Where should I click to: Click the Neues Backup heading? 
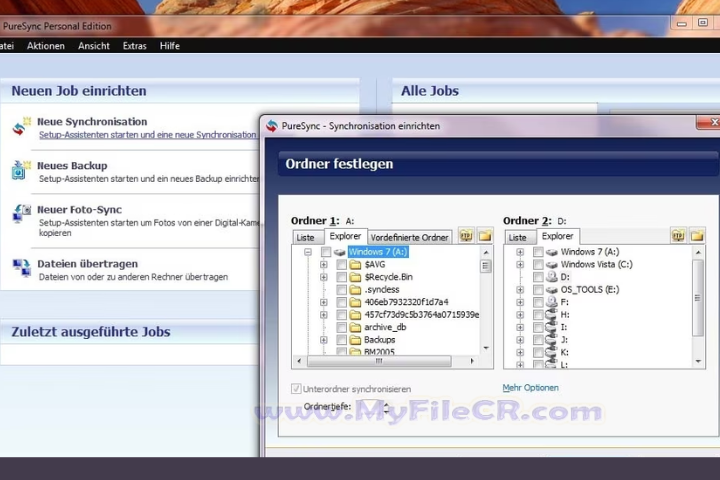point(72,165)
